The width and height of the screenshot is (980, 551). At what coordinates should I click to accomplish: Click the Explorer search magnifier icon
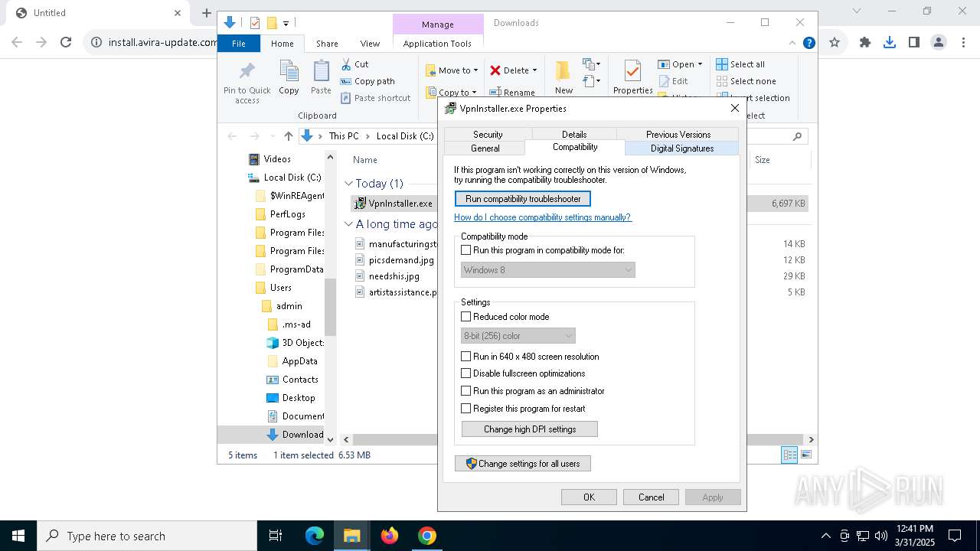tap(797, 136)
